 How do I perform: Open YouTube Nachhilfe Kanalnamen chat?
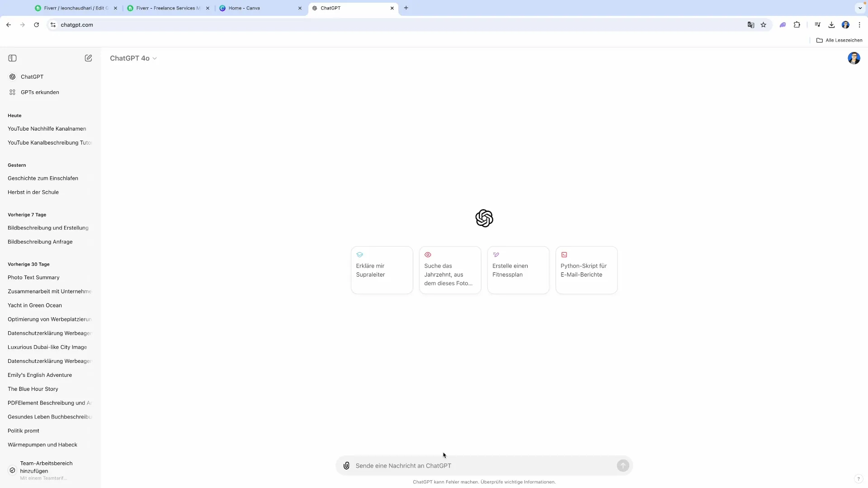[47, 129]
